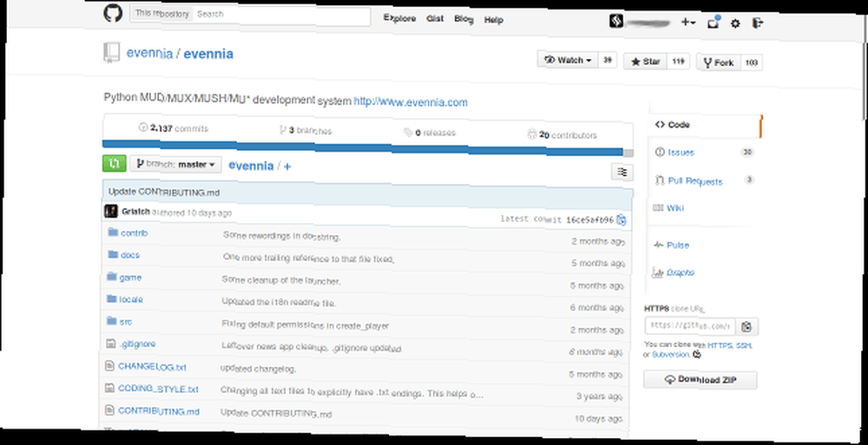
Task: Open http://www.evennia.com link
Action: [411, 102]
